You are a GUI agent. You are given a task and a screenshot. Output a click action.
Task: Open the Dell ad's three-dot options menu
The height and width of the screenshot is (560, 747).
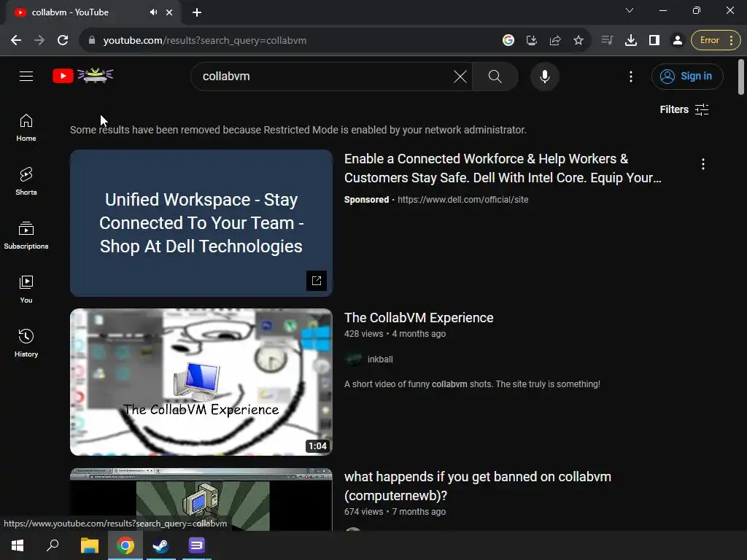coord(703,164)
